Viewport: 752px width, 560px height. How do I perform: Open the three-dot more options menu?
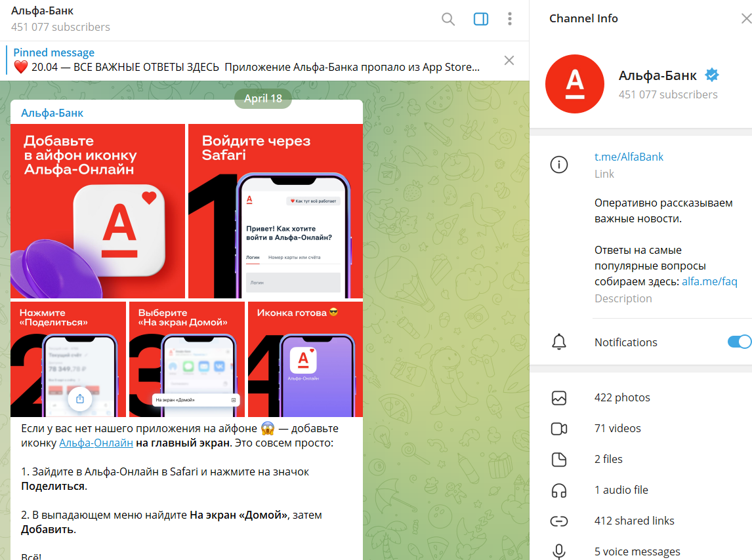pos(510,19)
